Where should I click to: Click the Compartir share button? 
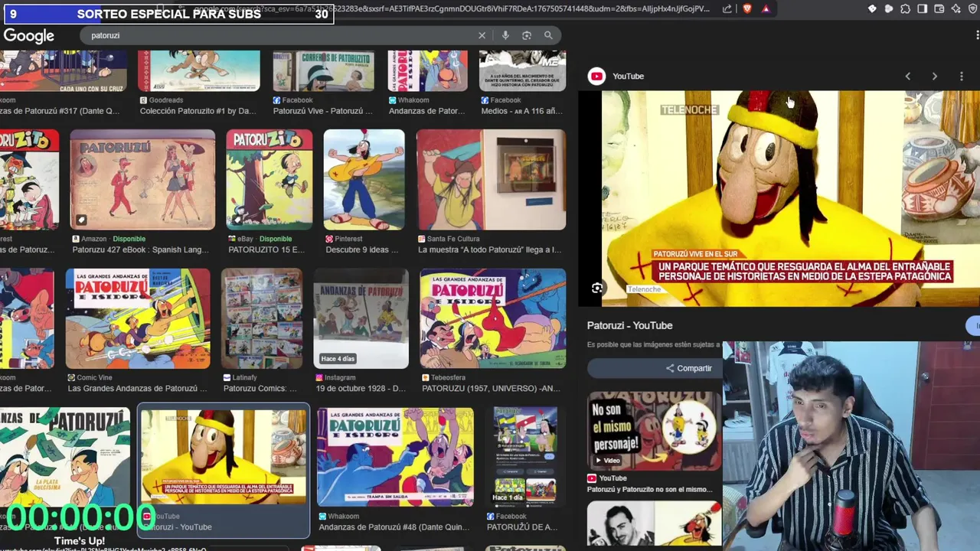[689, 368]
